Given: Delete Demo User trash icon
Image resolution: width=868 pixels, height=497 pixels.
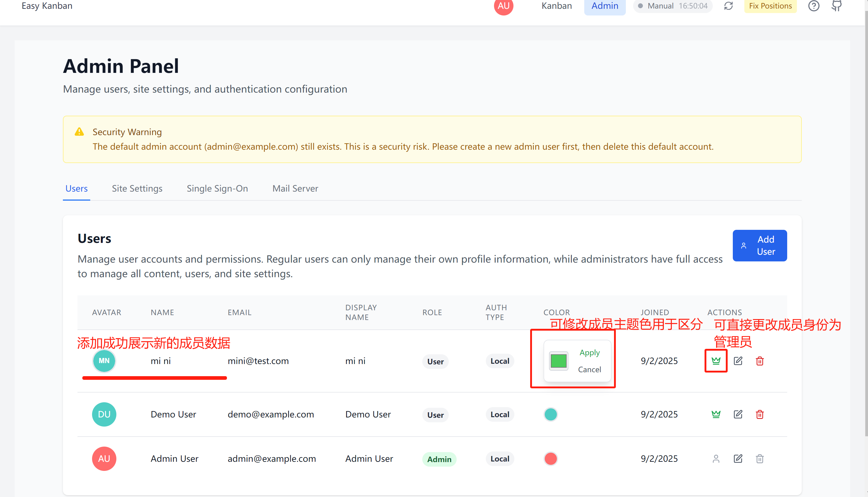Looking at the screenshot, I should (760, 414).
